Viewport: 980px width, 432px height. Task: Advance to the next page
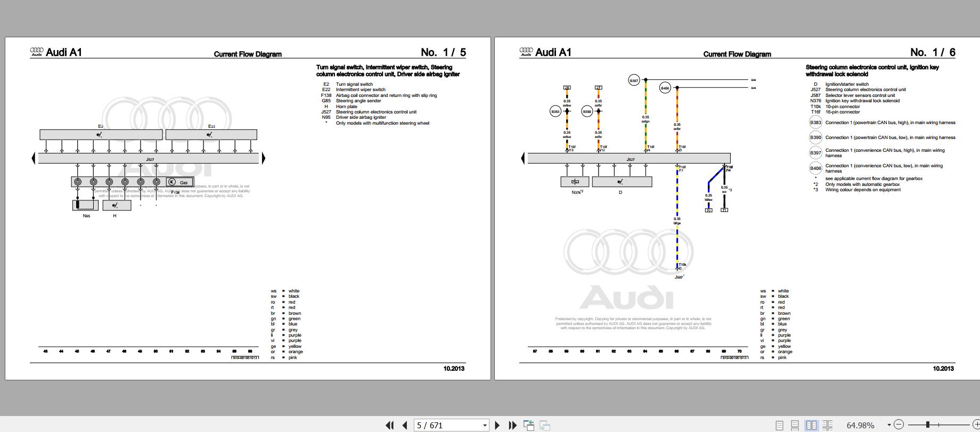[x=497, y=425]
